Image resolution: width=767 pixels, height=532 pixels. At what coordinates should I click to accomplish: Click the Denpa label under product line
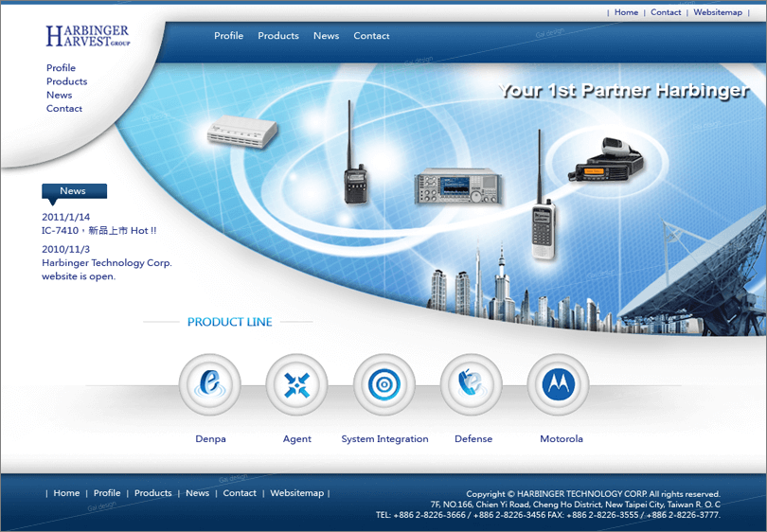pyautogui.click(x=211, y=438)
